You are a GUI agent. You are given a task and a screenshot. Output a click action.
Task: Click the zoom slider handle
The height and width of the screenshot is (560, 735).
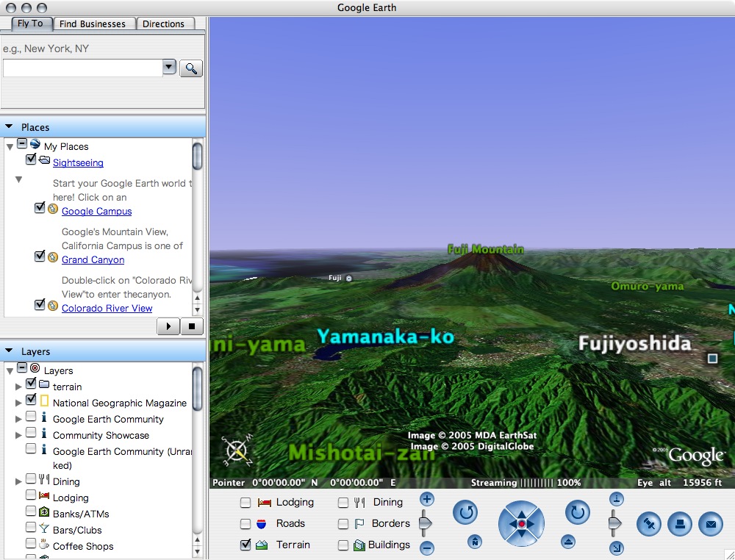tap(425, 523)
